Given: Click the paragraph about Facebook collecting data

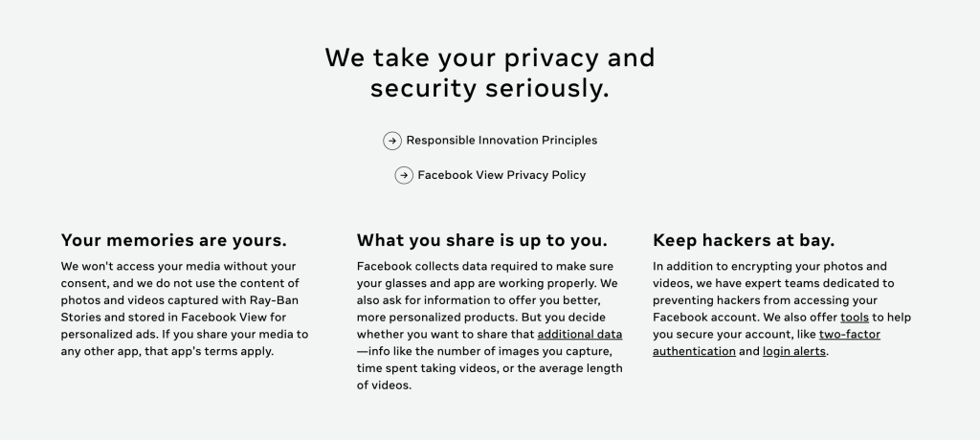Looking at the screenshot, I should click(489, 325).
